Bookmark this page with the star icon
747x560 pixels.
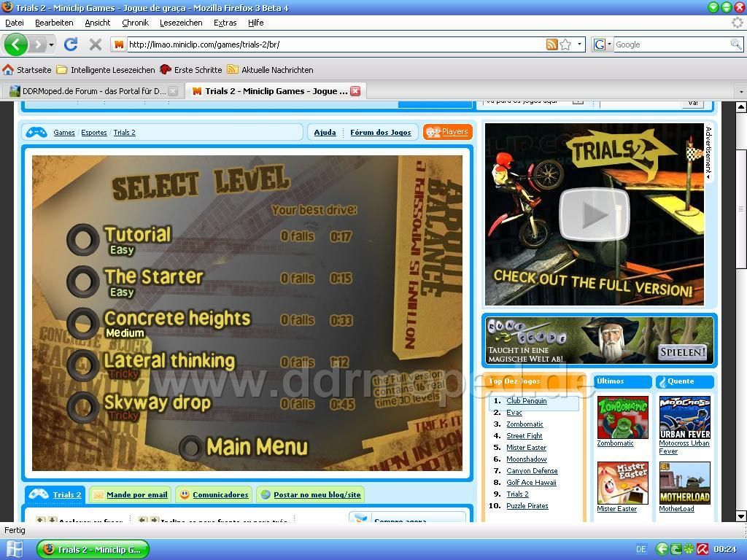(x=565, y=44)
